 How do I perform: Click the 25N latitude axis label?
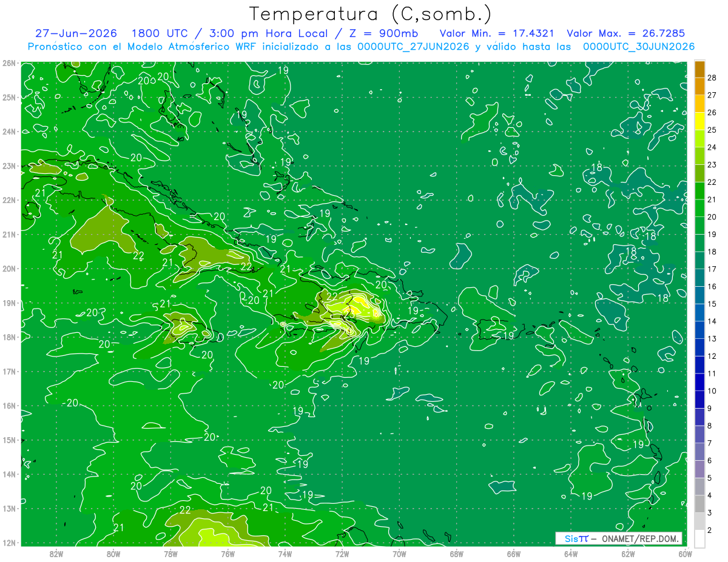click(8, 97)
